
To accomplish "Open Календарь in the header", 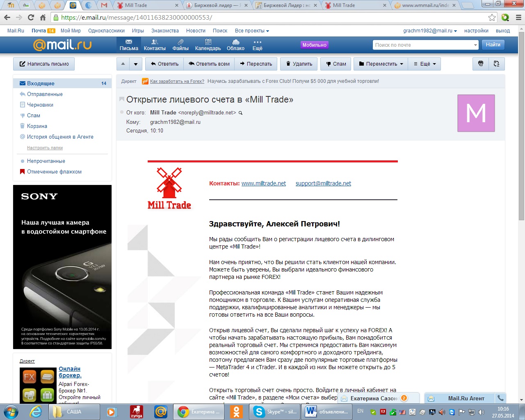I will (208, 45).
